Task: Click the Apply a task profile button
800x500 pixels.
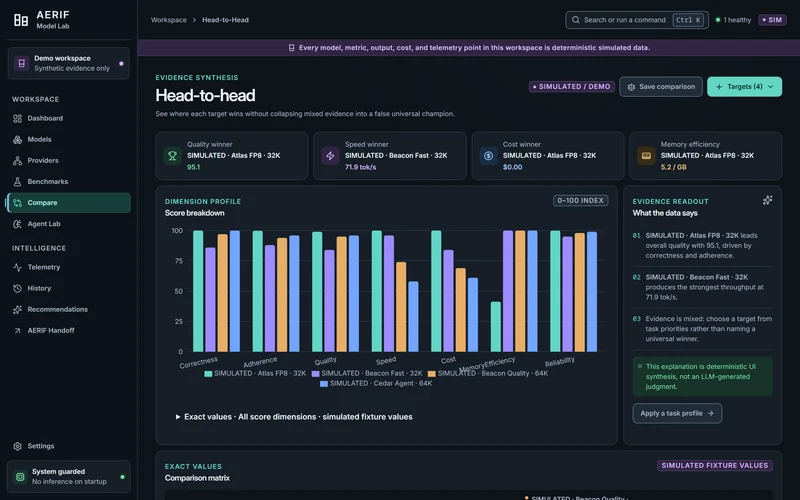Action: tap(677, 413)
